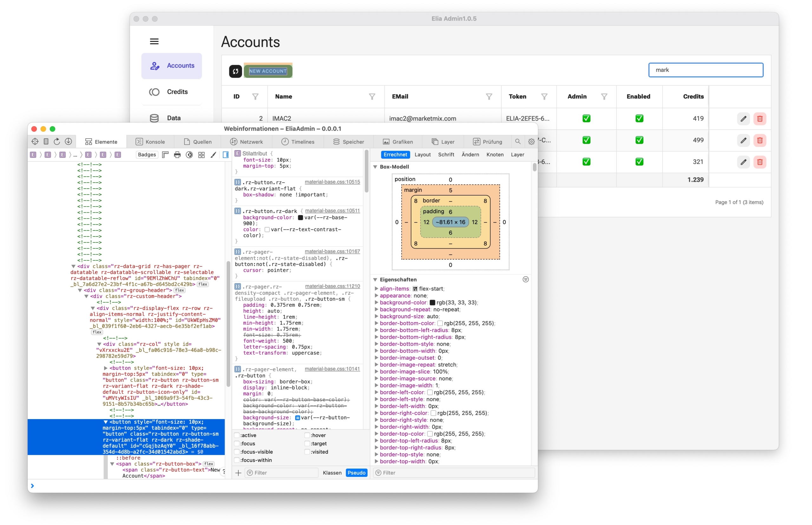Expand the background-color computed property
This screenshot has height=525, width=812.
click(x=376, y=302)
